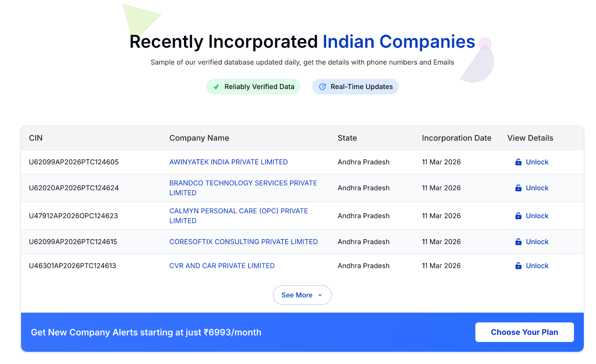Click the lock icon in the Calmyn row
Viewport: 596px width, 364px height.
point(518,216)
